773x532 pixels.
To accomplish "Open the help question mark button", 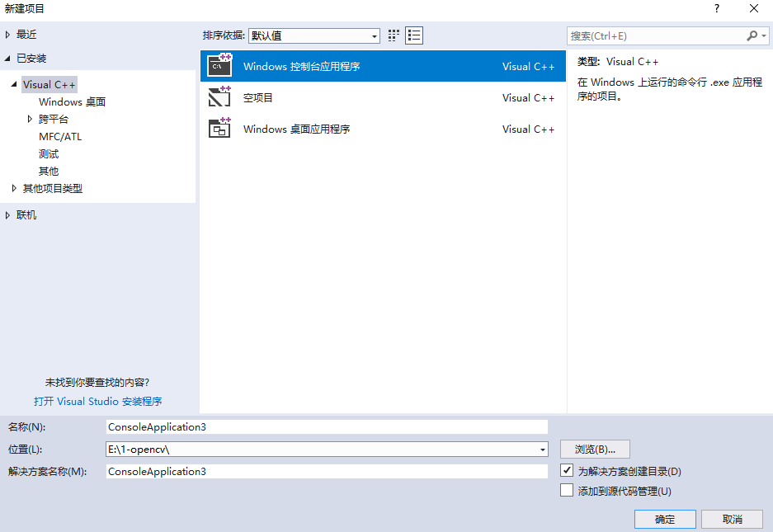I will [x=717, y=8].
